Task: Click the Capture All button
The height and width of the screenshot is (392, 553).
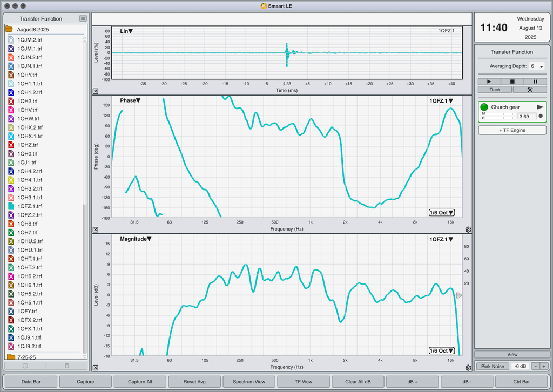Action: [x=140, y=381]
